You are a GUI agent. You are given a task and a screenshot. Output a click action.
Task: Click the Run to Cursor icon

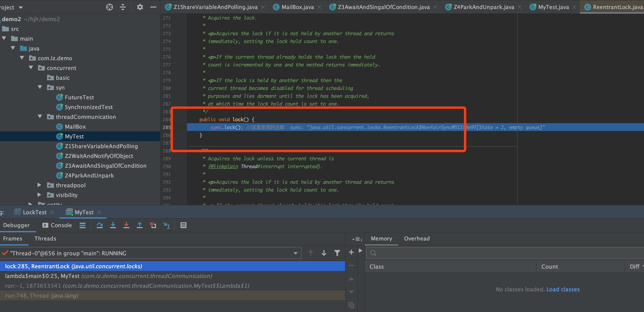click(166, 225)
